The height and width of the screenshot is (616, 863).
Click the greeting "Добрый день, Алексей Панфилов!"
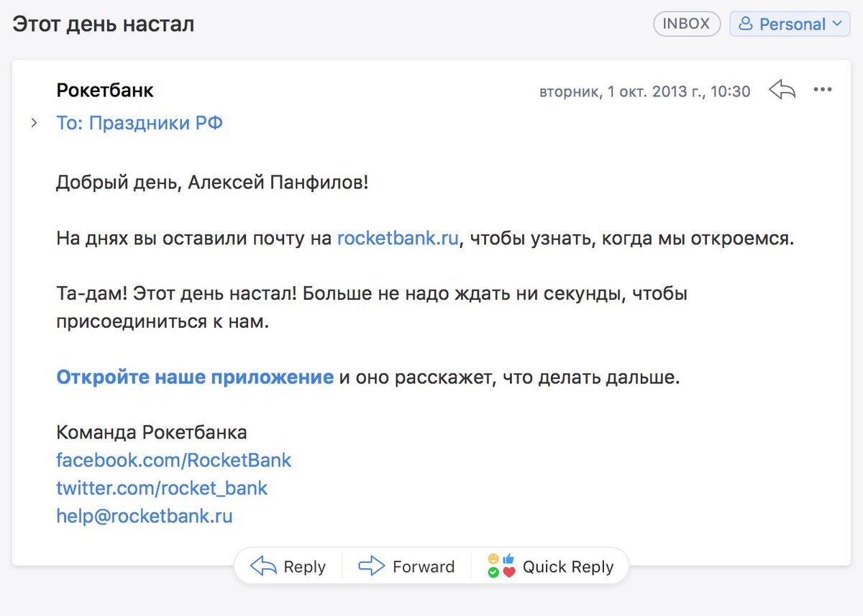(x=212, y=183)
